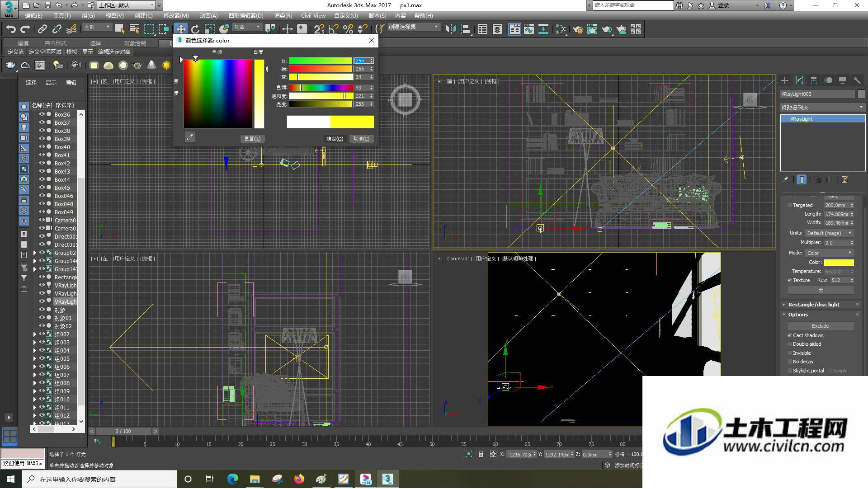Expand Group02 in scene explorer

pyautogui.click(x=35, y=253)
